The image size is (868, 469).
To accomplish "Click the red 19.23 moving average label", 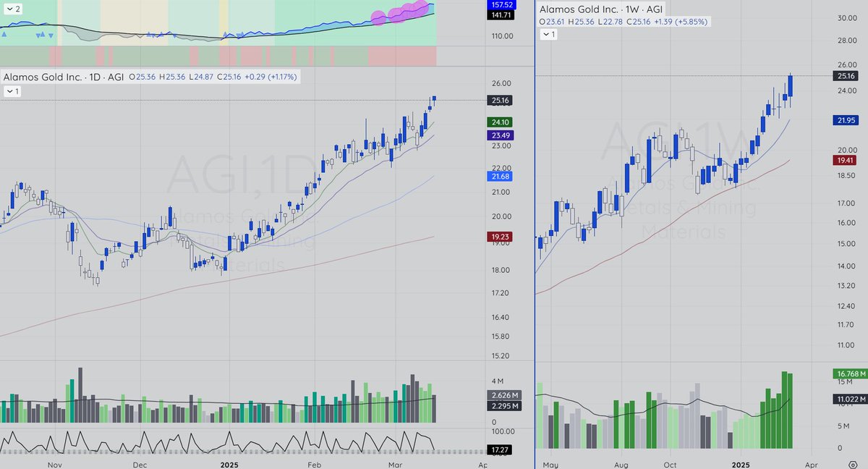I will point(501,236).
